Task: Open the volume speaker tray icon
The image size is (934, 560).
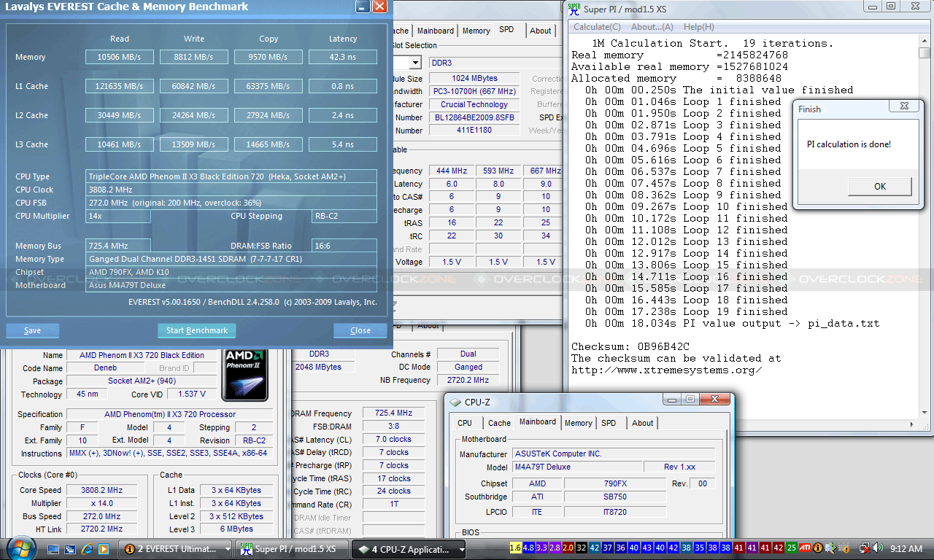Action: [x=878, y=548]
